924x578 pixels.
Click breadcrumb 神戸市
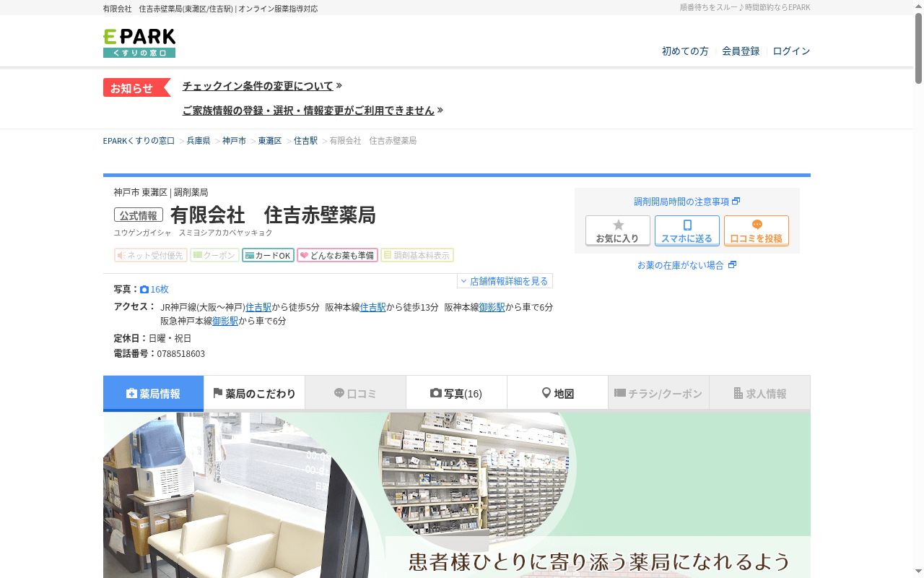pyautogui.click(x=234, y=141)
